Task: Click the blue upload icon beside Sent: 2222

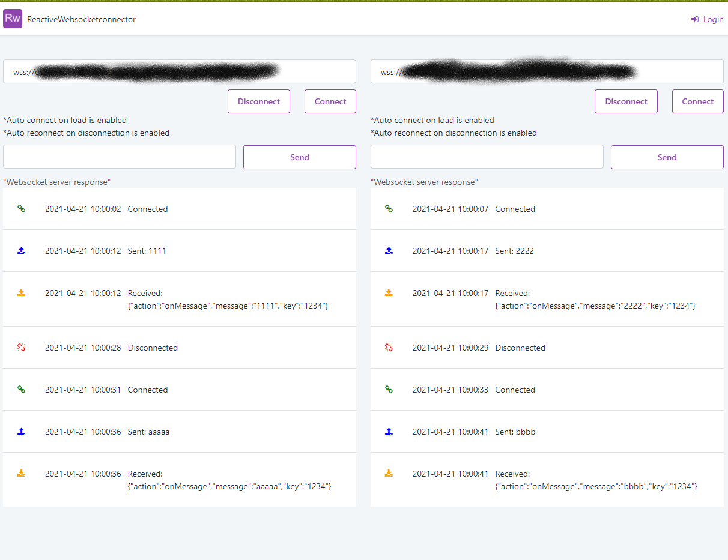Action: [x=389, y=251]
